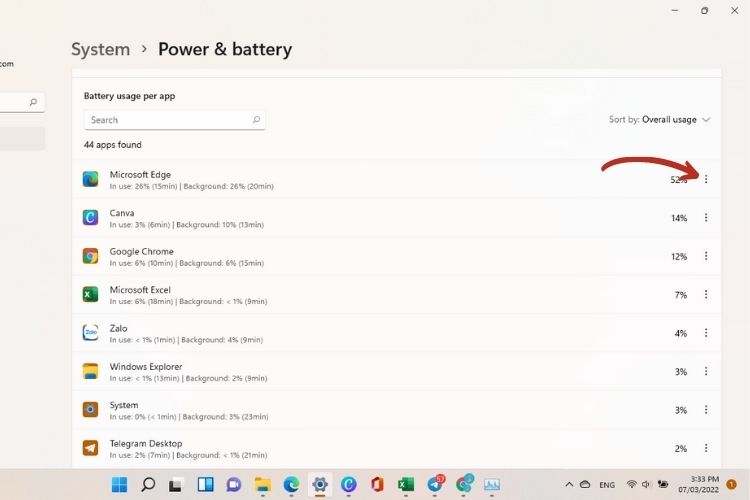
Task: Click the Windows Explorer icon in list
Action: (x=90, y=371)
